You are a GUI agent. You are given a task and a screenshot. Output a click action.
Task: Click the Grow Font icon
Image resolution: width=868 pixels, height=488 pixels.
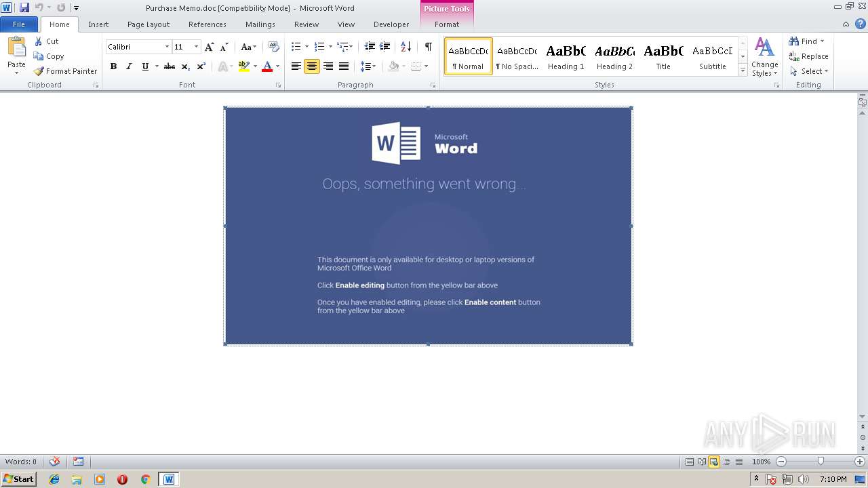(x=210, y=47)
